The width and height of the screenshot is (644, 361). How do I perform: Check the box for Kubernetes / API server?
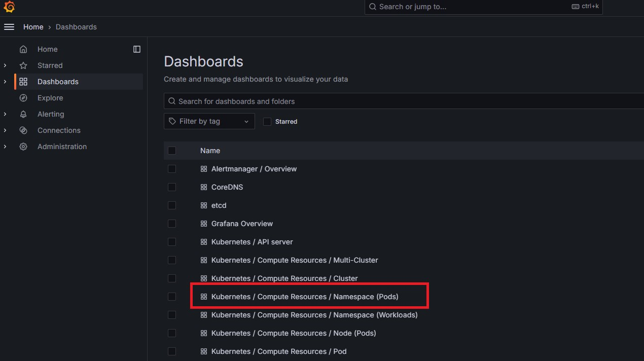pos(172,242)
